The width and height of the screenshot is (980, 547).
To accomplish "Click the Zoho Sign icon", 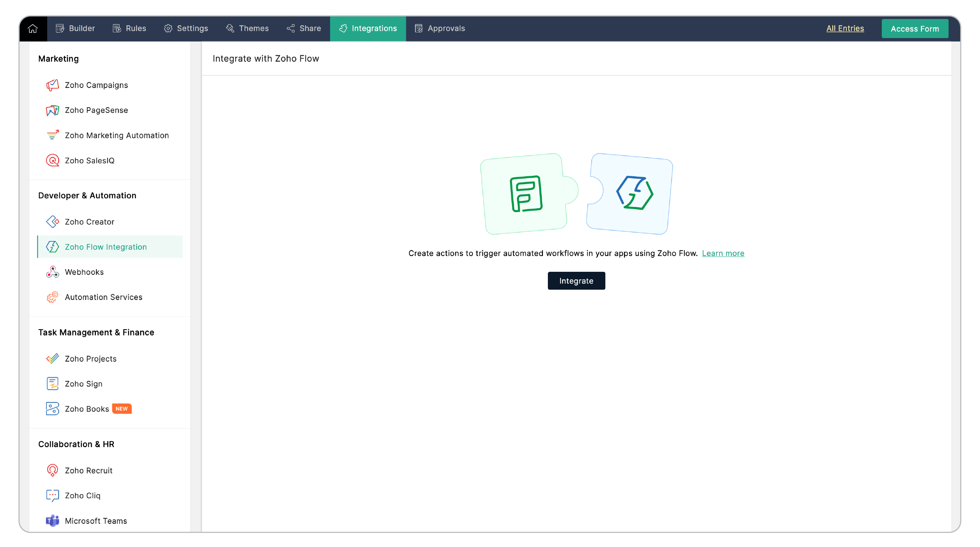I will (x=53, y=384).
